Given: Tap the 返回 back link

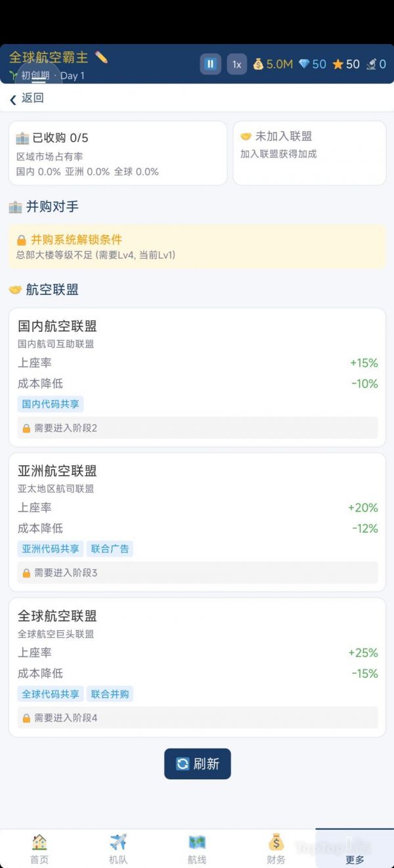Looking at the screenshot, I should pyautogui.click(x=25, y=99).
